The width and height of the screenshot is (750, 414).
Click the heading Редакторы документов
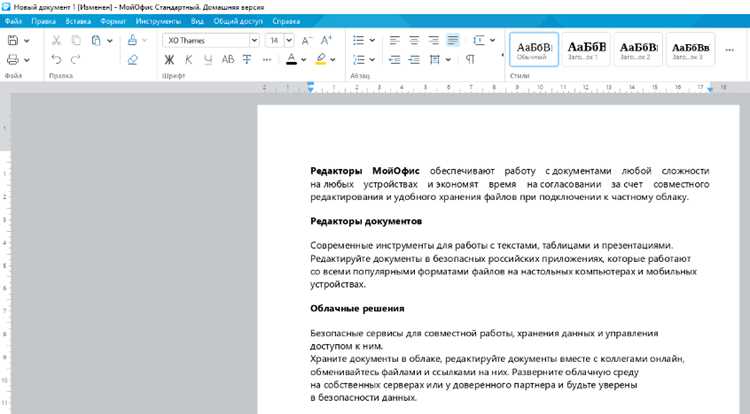click(x=366, y=221)
